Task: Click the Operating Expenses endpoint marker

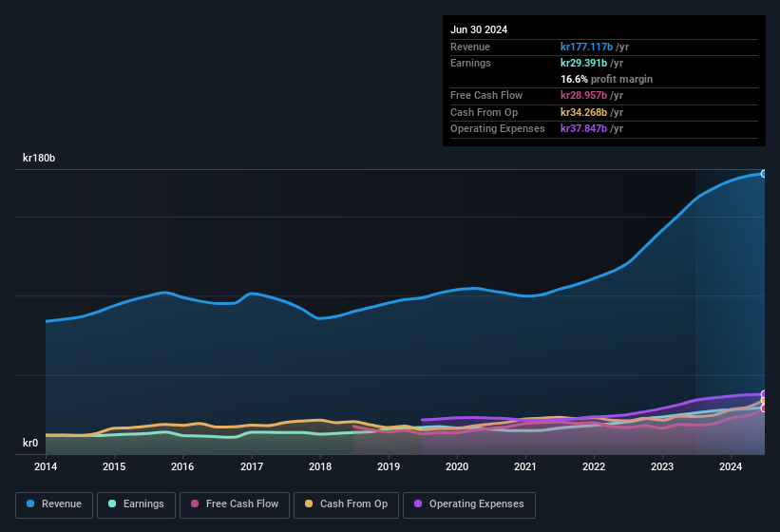Action: [764, 394]
